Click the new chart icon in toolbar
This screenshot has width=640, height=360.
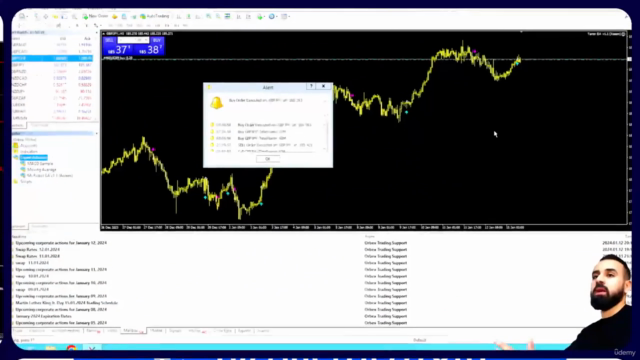coord(22,16)
